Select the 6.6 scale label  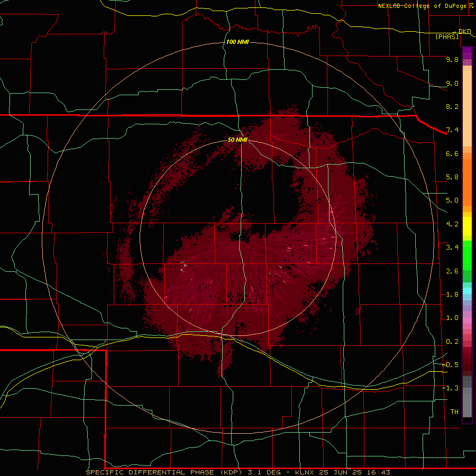(x=452, y=153)
